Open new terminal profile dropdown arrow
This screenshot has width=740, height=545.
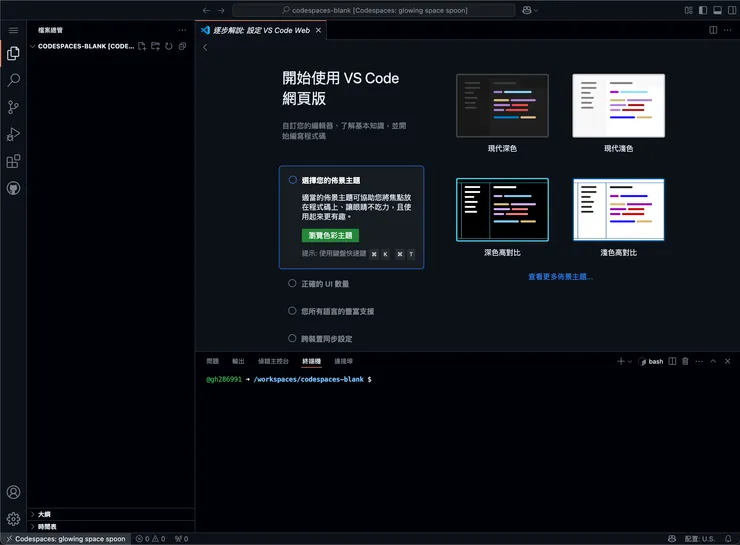tap(630, 361)
